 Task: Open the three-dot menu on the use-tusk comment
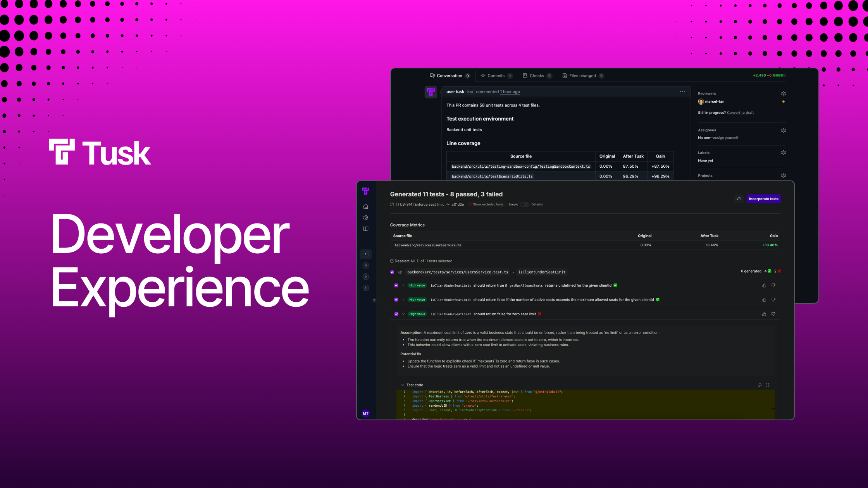pyautogui.click(x=682, y=92)
